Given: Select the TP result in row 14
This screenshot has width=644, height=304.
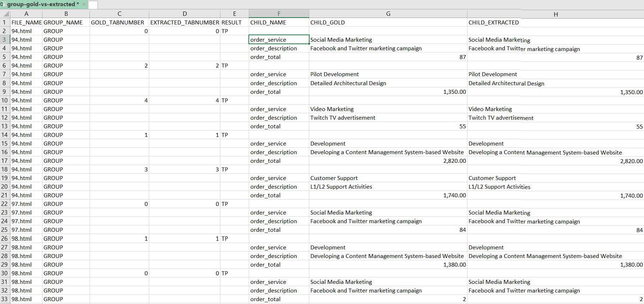Looking at the screenshot, I should (234, 135).
